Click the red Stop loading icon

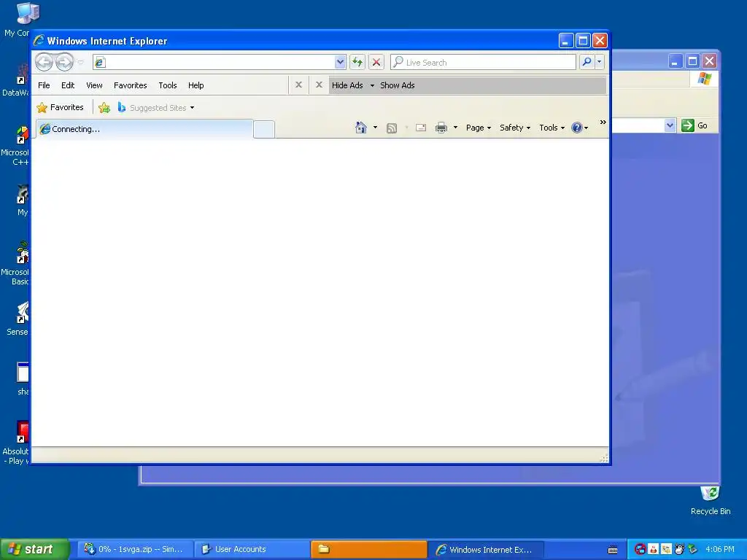(376, 62)
